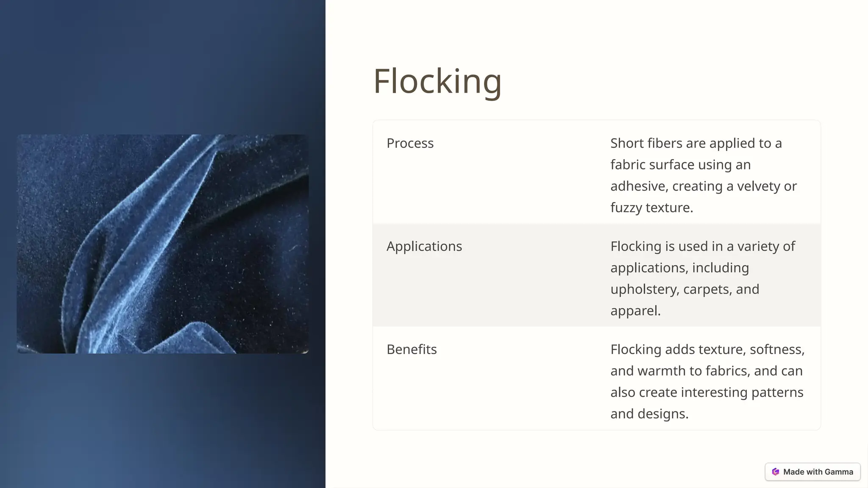The width and height of the screenshot is (868, 488).
Task: Select the Benefits description text cell
Action: coord(707,381)
